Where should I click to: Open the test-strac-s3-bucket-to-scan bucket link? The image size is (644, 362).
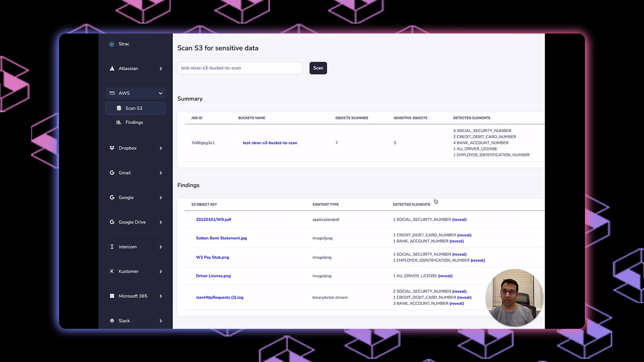coord(270,143)
